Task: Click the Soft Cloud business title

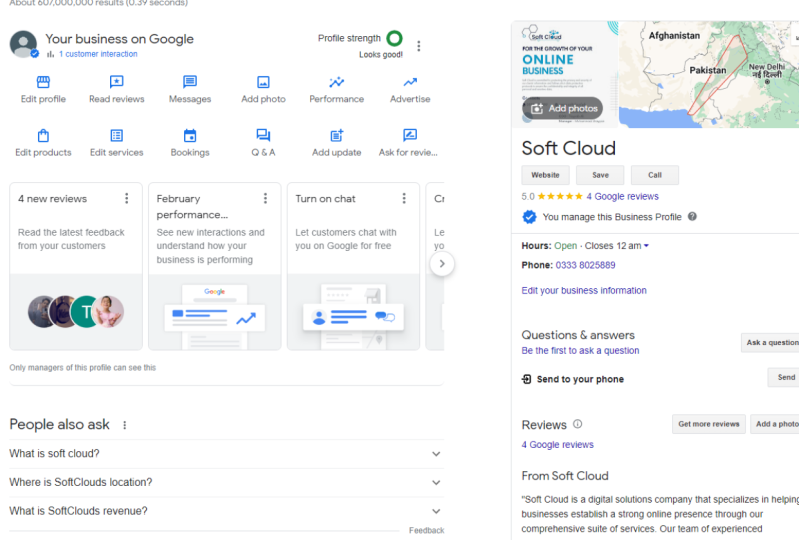Action: (x=569, y=148)
